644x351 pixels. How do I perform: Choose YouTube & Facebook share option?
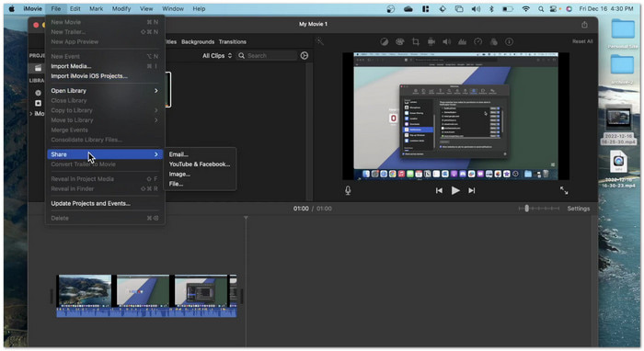click(x=200, y=164)
